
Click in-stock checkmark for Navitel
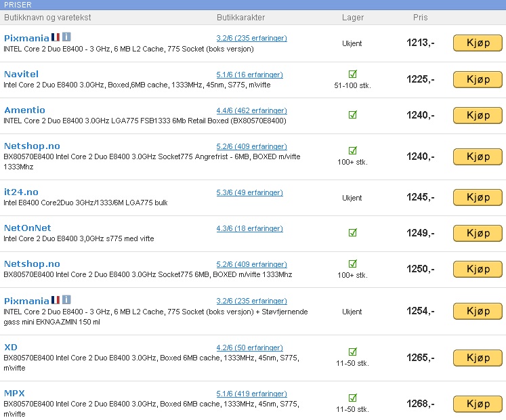pos(353,74)
